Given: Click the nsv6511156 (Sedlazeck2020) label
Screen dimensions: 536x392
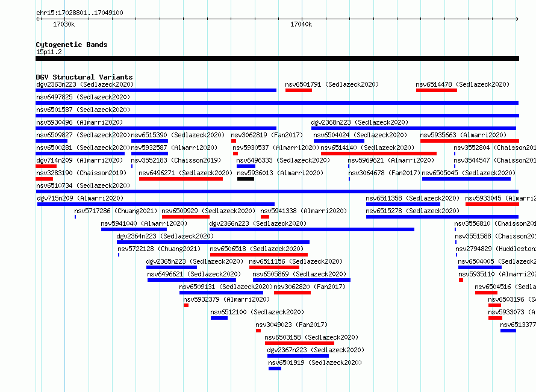Looking at the screenshot, I should (x=296, y=261).
